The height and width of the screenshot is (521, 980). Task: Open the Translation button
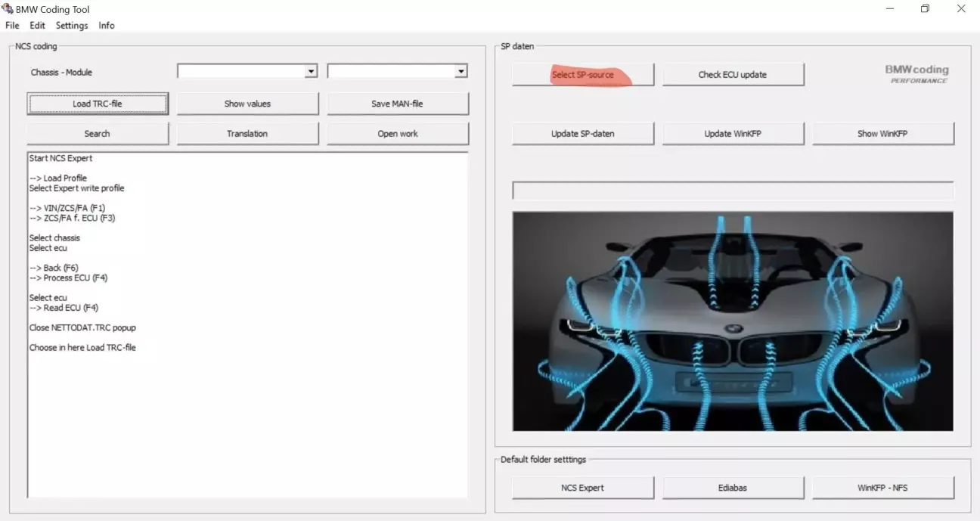click(x=247, y=133)
